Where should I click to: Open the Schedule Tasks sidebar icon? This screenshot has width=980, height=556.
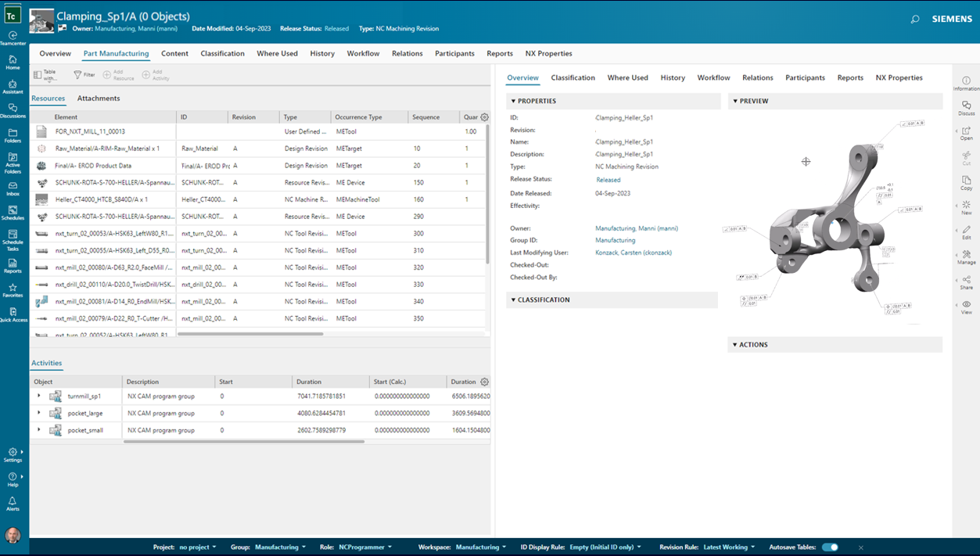(13, 236)
